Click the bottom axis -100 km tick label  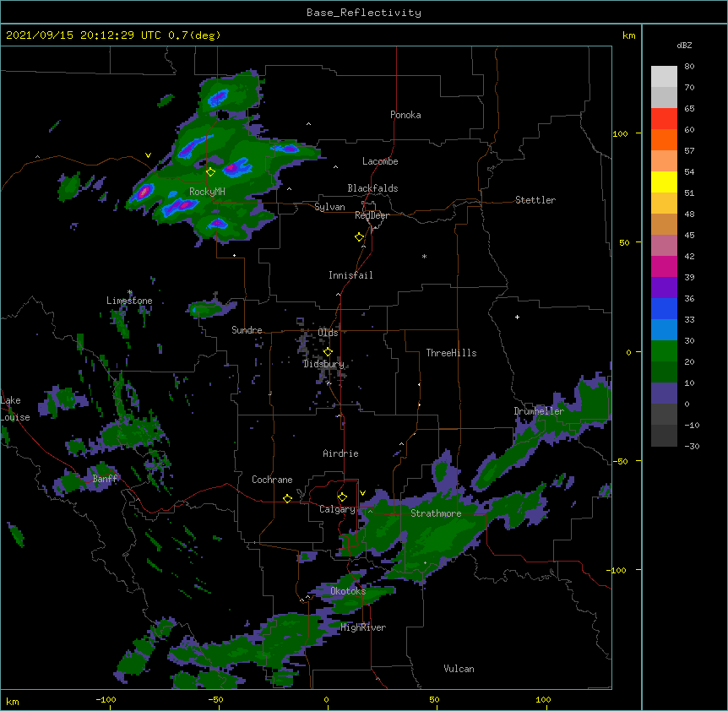pyautogui.click(x=106, y=699)
